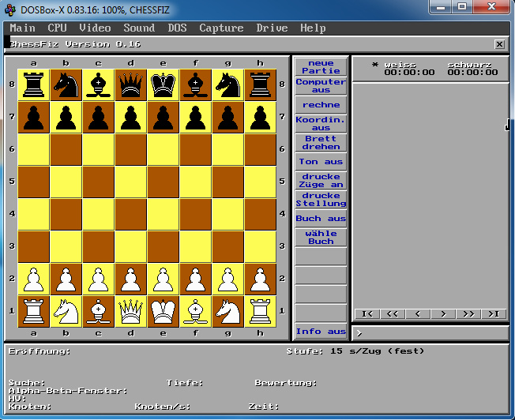Select the white pawn on e2

[164, 279]
